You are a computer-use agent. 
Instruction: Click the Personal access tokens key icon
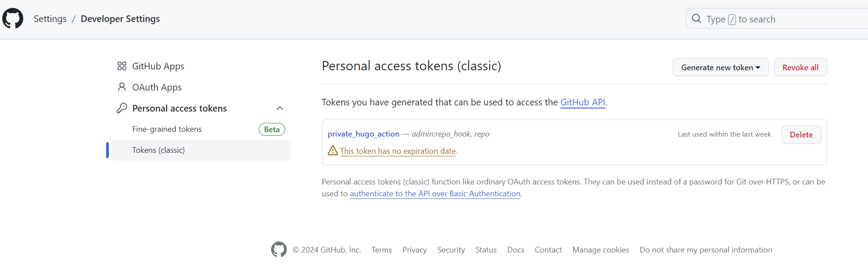[122, 108]
